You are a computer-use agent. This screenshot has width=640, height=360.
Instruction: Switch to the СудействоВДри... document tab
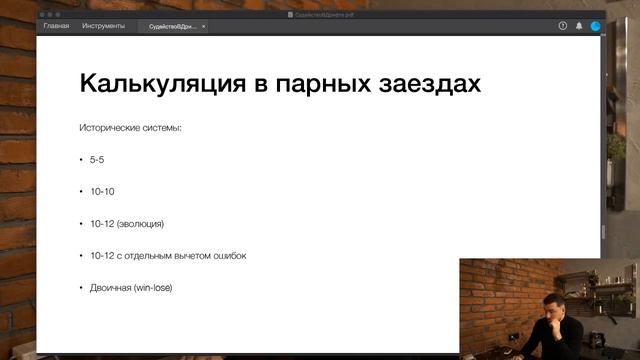coord(172,27)
